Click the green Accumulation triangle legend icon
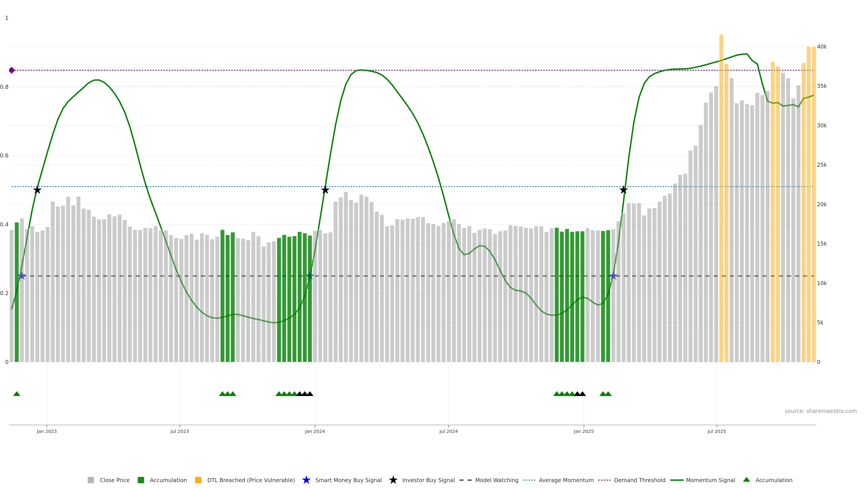 [x=746, y=480]
